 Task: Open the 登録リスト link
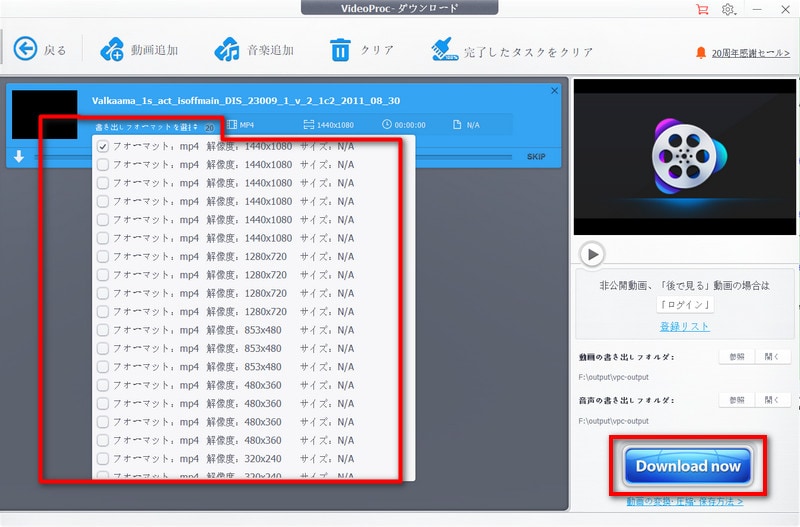pos(684,327)
